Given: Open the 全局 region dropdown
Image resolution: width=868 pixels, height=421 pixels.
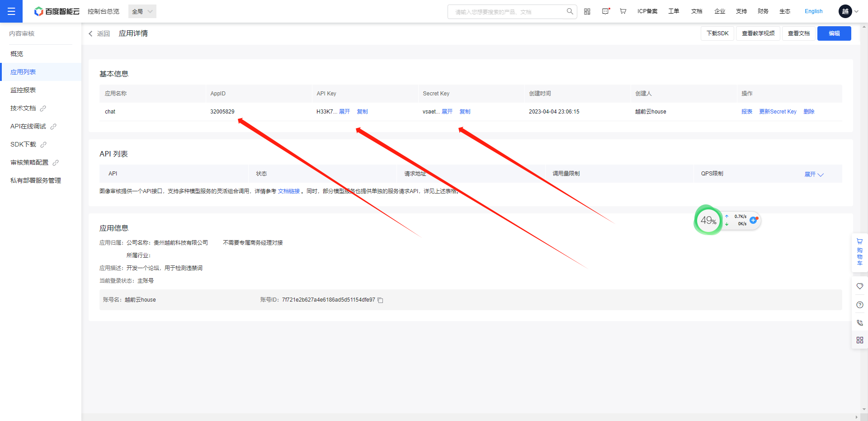Looking at the screenshot, I should pyautogui.click(x=142, y=11).
